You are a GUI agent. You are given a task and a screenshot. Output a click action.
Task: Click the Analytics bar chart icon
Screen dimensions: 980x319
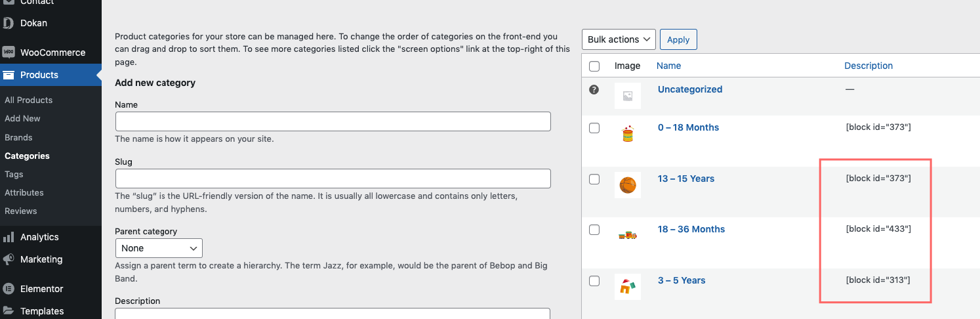click(9, 237)
